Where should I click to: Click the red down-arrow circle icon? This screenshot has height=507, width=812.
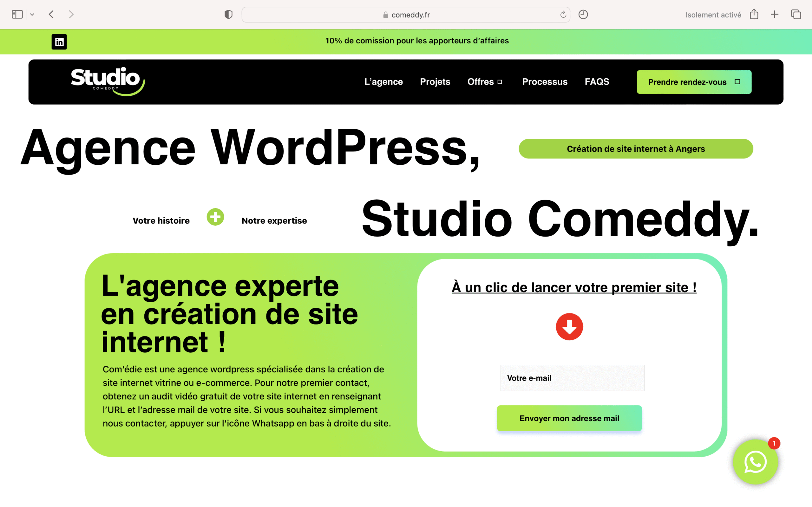[569, 327]
